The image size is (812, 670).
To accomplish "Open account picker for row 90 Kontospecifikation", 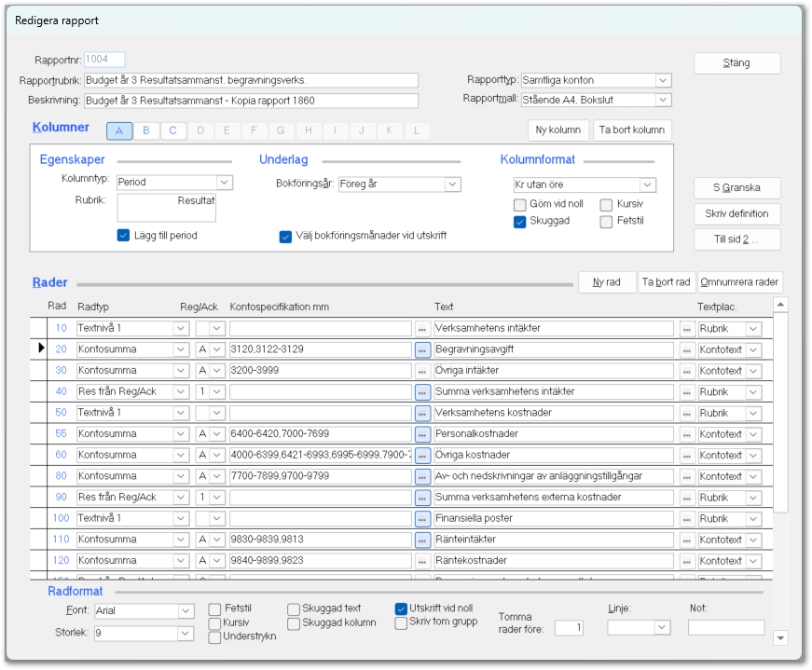I will point(422,499).
